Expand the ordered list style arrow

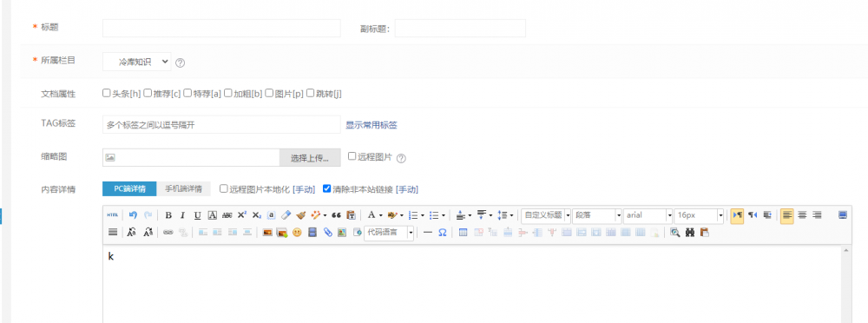[x=423, y=215]
